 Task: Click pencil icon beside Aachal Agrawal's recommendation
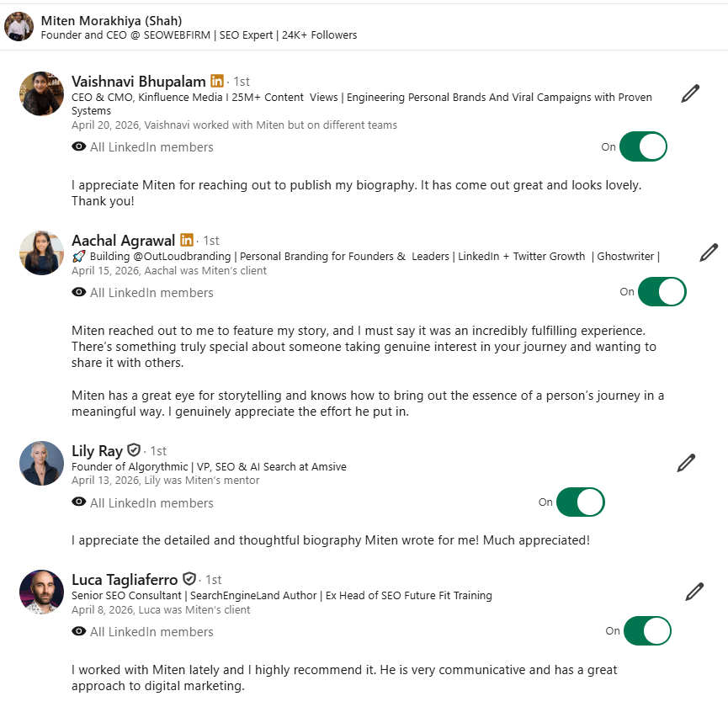(709, 252)
